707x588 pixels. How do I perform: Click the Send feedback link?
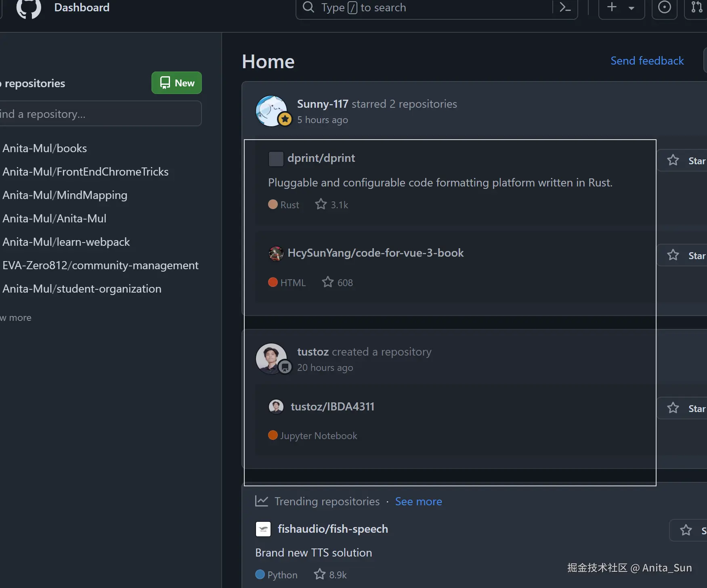pyautogui.click(x=647, y=61)
